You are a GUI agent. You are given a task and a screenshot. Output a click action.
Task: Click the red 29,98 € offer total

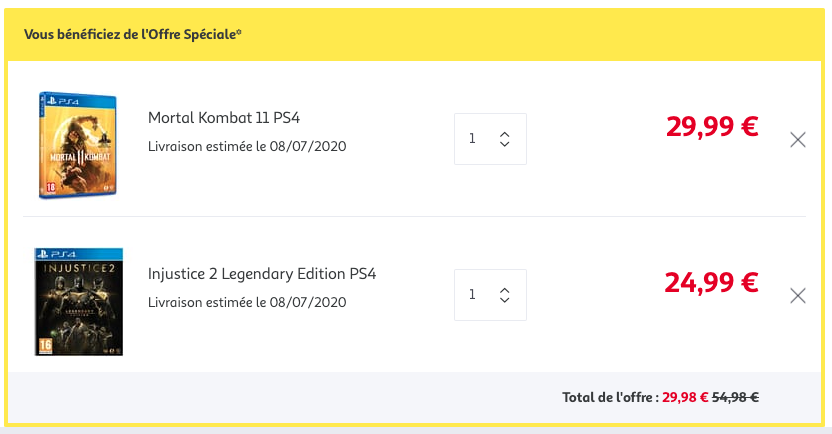coord(685,397)
